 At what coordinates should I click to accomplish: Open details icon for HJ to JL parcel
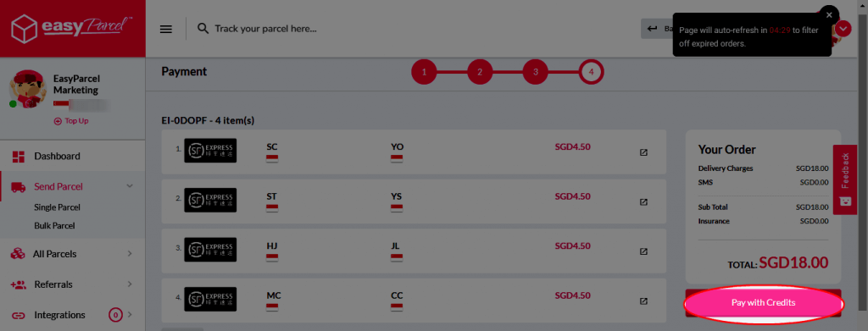pyautogui.click(x=644, y=251)
